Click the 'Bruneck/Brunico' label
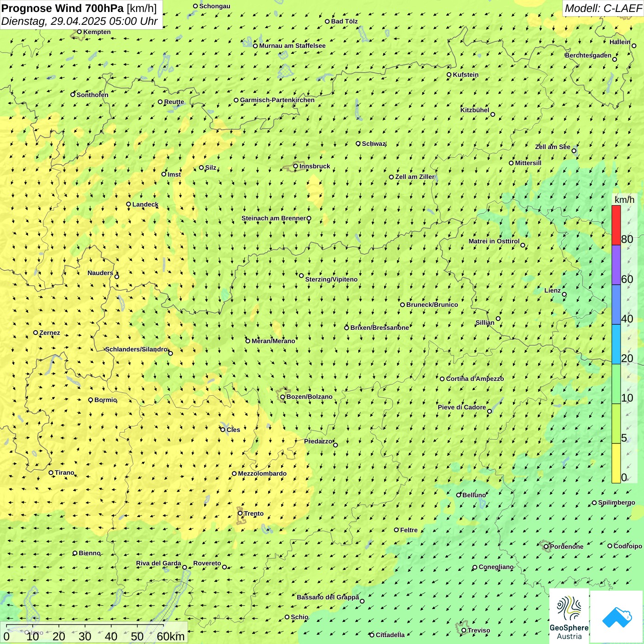The height and width of the screenshot is (644, 644). click(432, 305)
